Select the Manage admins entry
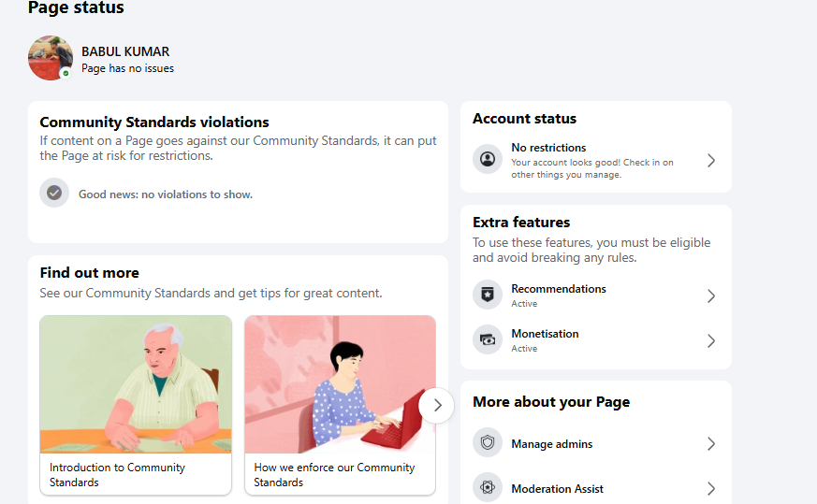817x504 pixels. (x=595, y=443)
